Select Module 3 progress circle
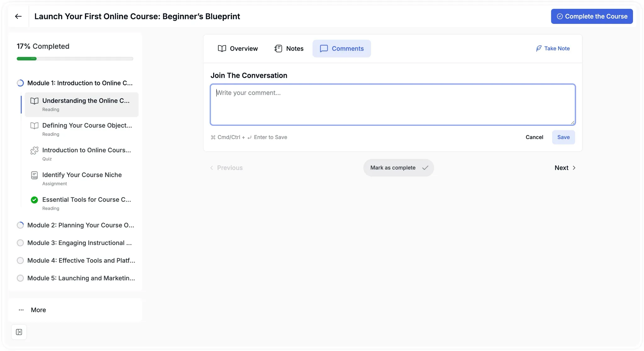Image resolution: width=644 pixels, height=351 pixels. tap(20, 243)
